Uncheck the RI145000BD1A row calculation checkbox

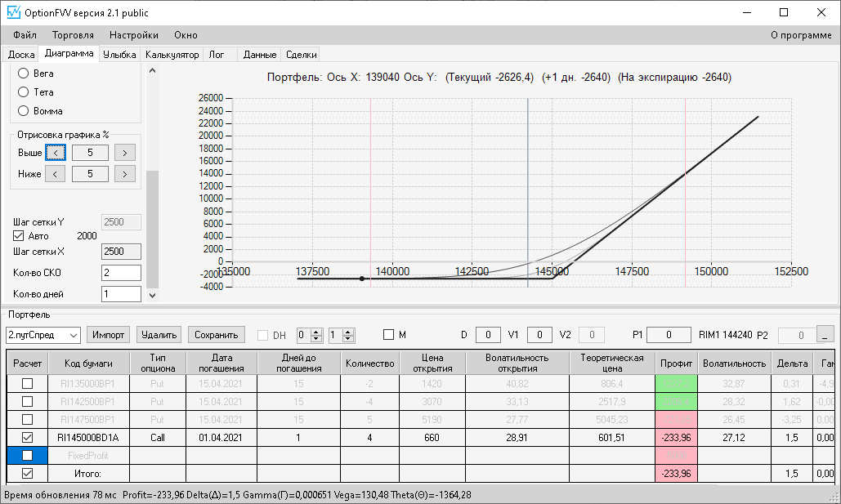click(x=27, y=438)
